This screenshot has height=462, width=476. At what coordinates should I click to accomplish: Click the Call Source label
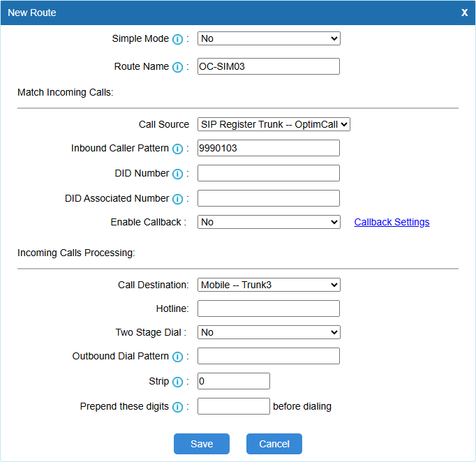pyautogui.click(x=164, y=124)
